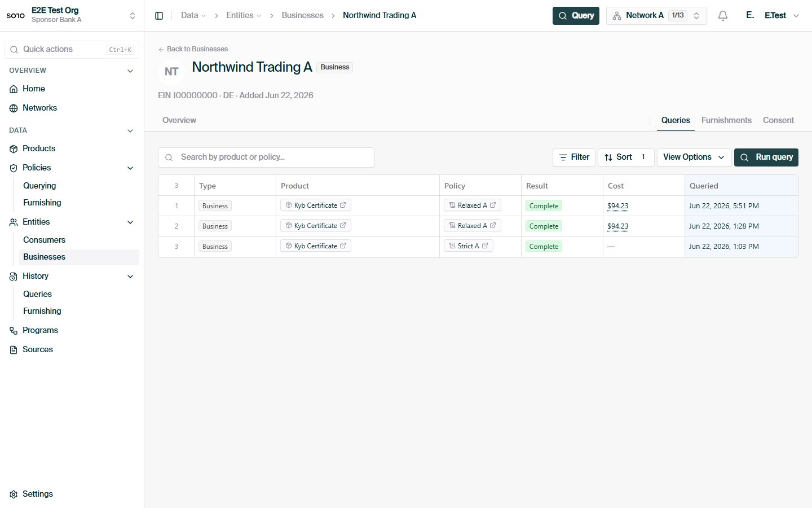Image resolution: width=812 pixels, height=508 pixels.
Task: Open Sources via the document icon
Action: click(x=14, y=349)
